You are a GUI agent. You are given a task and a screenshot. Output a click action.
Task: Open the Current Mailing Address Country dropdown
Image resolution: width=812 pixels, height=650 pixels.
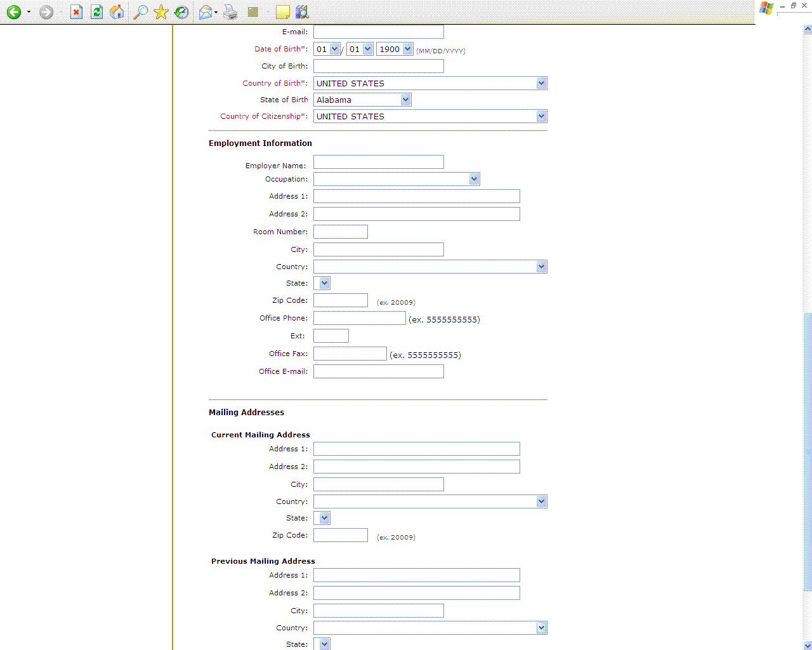pos(541,501)
